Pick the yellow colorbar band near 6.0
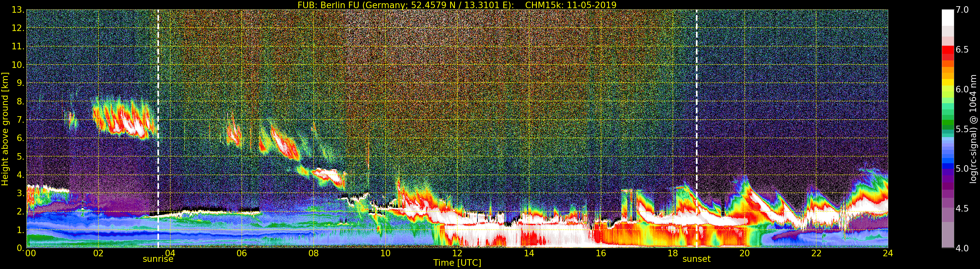The image size is (980, 269). click(x=948, y=82)
